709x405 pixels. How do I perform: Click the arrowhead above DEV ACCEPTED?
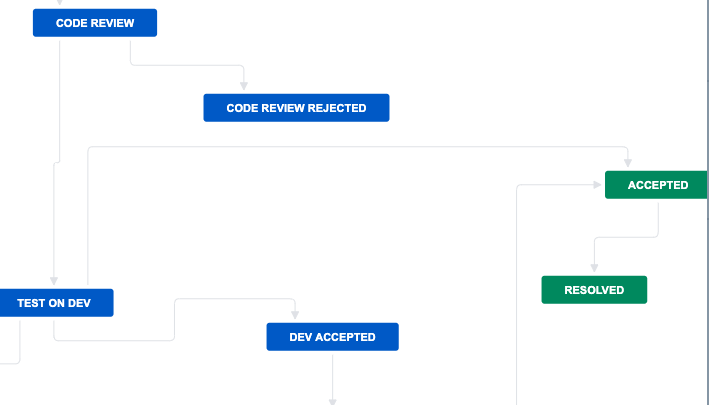(x=295, y=315)
